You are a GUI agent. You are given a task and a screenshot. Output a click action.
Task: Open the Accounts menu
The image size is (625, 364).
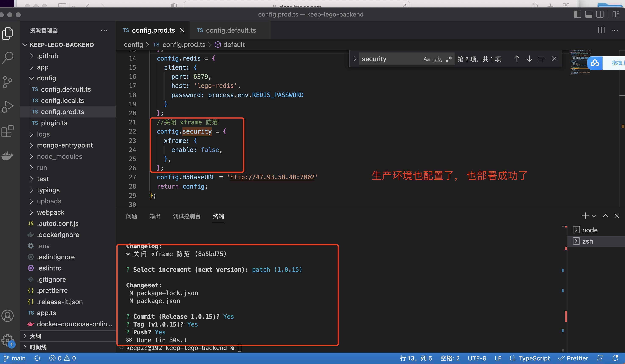point(8,316)
